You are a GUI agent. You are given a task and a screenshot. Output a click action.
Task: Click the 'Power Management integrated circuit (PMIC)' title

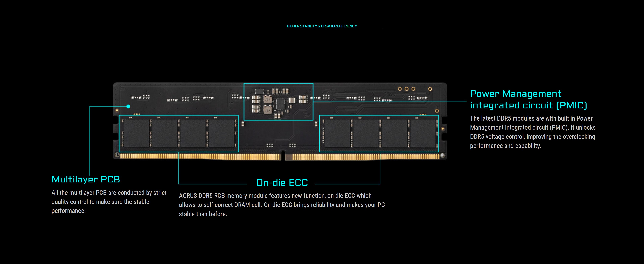(529, 99)
